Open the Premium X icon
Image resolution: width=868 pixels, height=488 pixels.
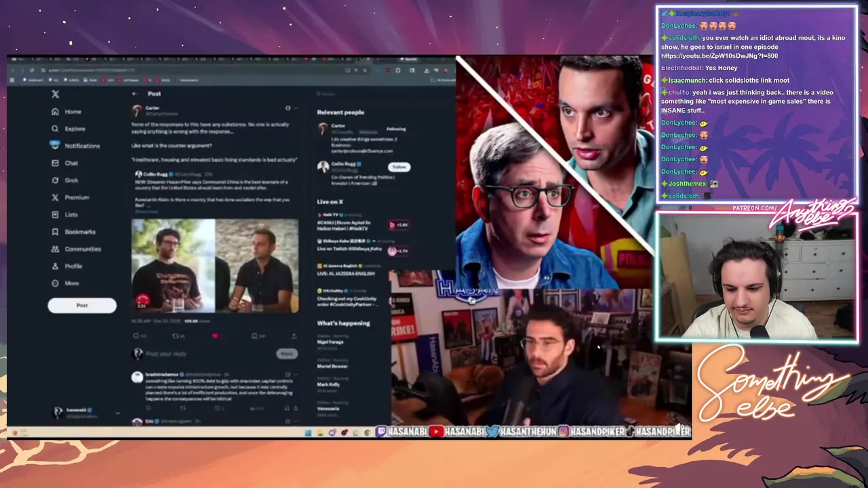pos(56,197)
